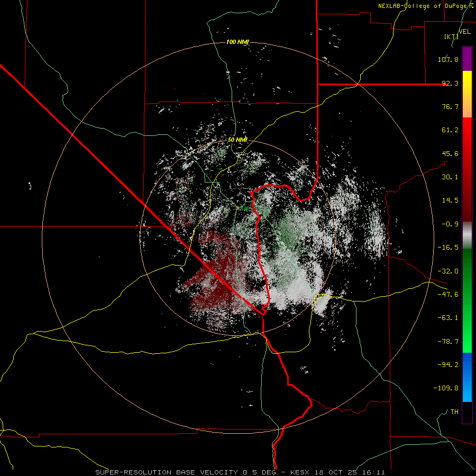Screen dimensions: 476x476
Task: Click the purple top segment of color scale
Action: [x=467, y=59]
